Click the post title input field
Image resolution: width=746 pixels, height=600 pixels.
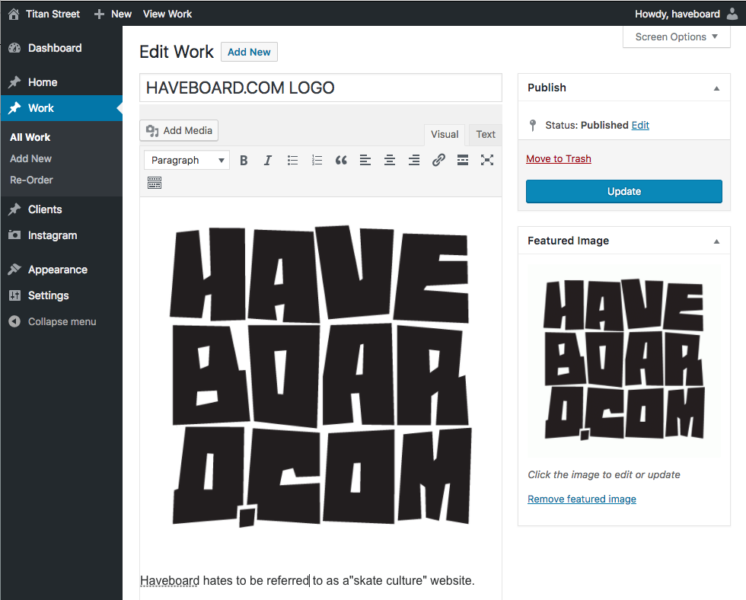tap(321, 88)
